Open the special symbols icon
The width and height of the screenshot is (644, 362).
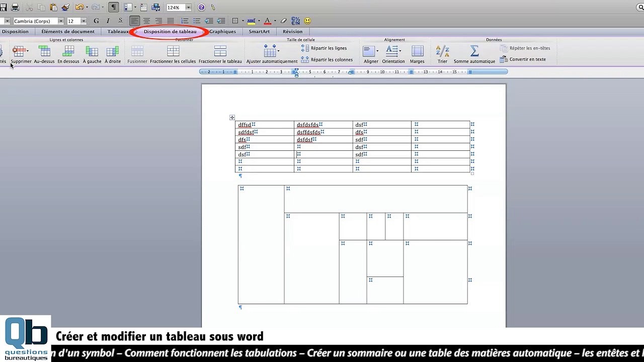click(295, 21)
